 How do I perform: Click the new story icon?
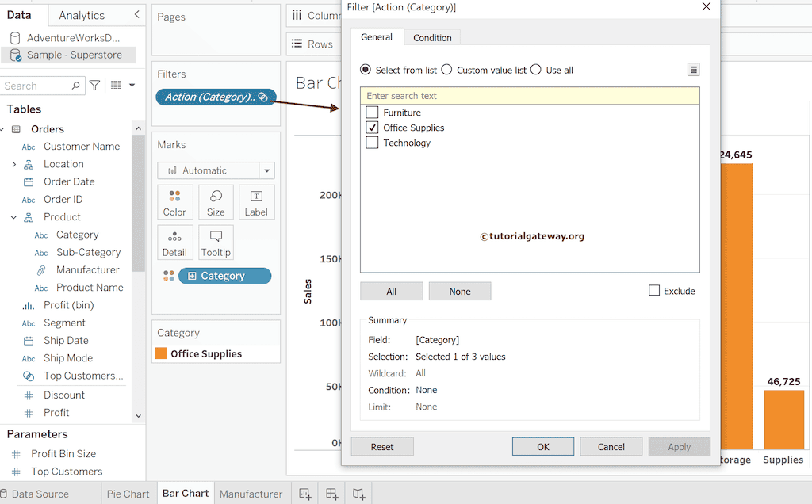pos(359,494)
